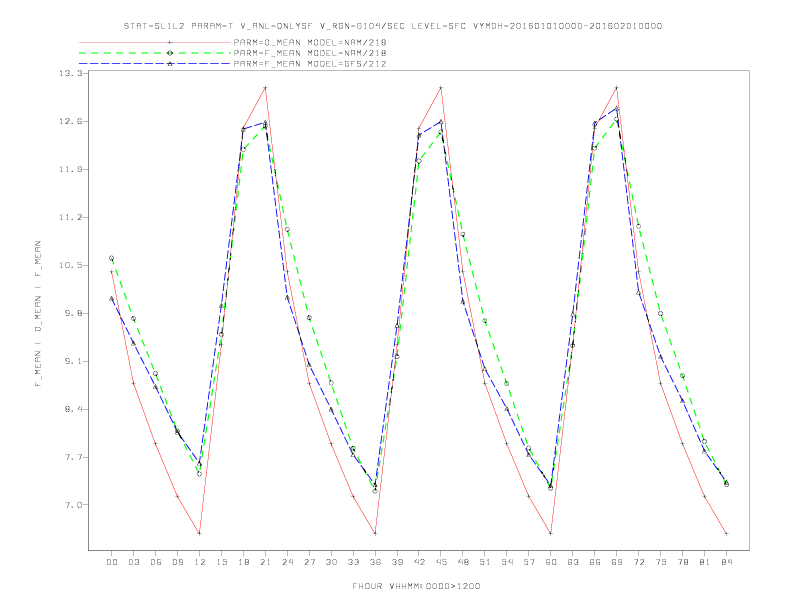The image size is (792, 612).
Task: Click x-axis tick label 00
Action: point(112,562)
